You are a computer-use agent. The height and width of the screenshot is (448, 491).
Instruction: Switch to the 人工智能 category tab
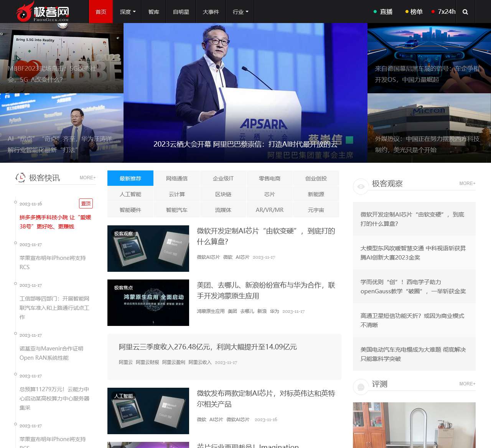pyautogui.click(x=130, y=194)
